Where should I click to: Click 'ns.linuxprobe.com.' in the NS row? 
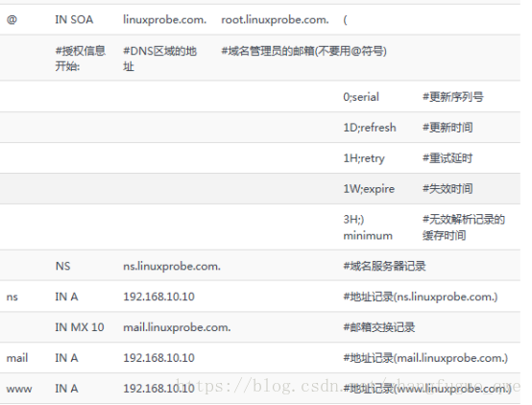(172, 266)
